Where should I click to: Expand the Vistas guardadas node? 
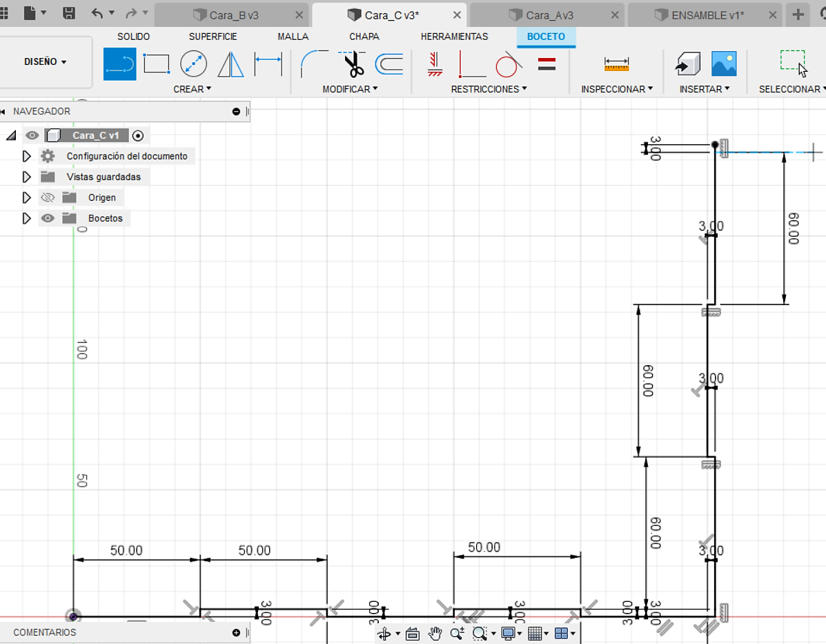click(x=27, y=177)
